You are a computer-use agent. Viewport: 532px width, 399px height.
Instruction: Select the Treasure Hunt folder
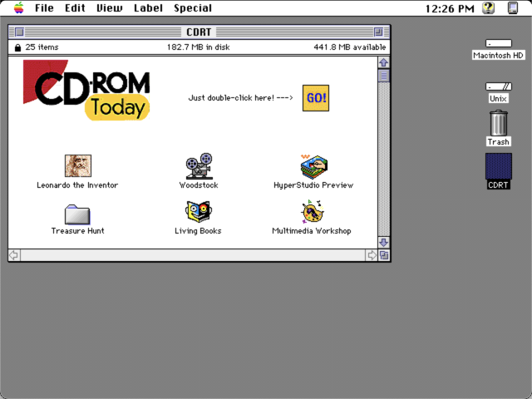pyautogui.click(x=77, y=214)
